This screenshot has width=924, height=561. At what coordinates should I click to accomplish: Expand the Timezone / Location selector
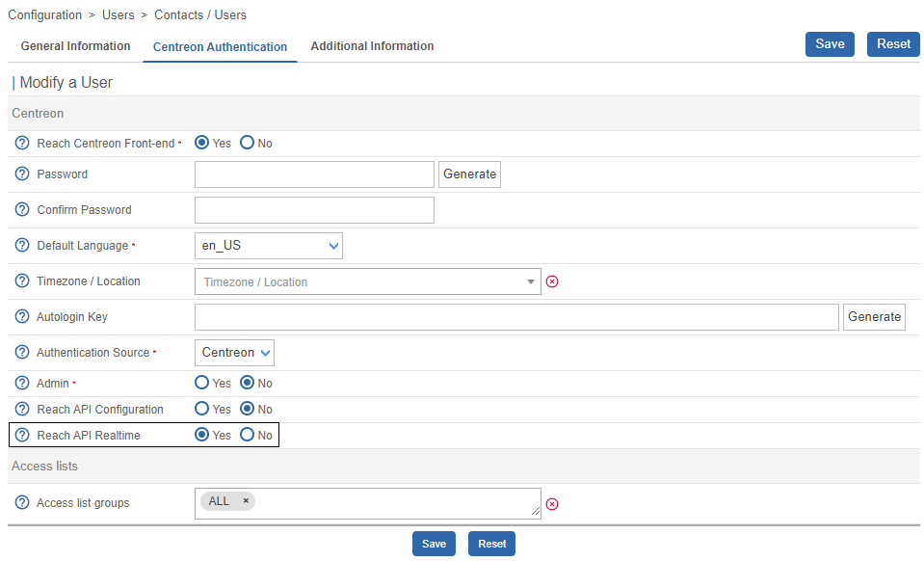coord(367,282)
